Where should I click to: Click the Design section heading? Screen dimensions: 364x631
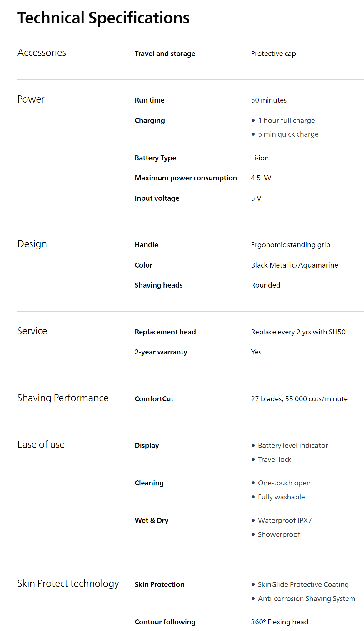(32, 244)
